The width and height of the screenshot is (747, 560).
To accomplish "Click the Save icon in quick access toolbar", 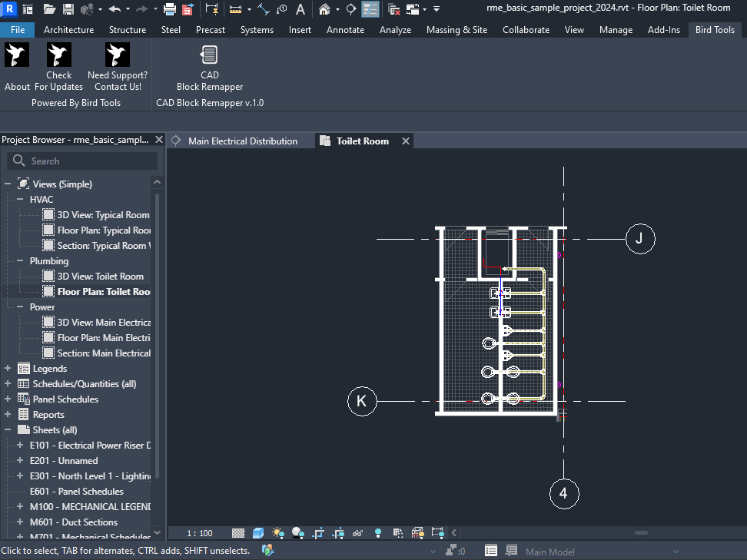I will click(68, 9).
